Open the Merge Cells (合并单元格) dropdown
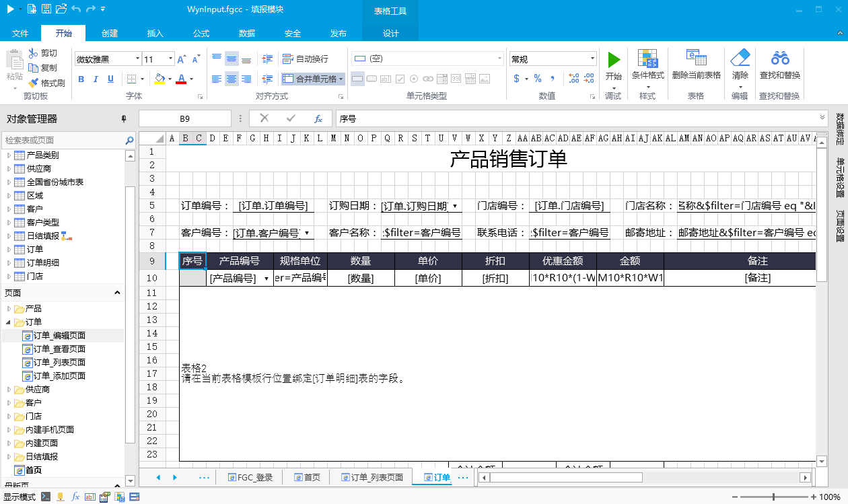 [341, 79]
